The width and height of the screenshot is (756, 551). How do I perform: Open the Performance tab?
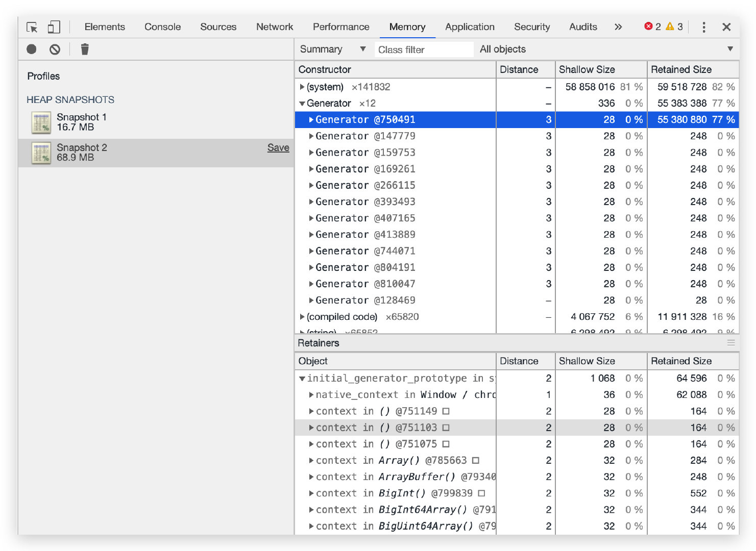tap(341, 27)
